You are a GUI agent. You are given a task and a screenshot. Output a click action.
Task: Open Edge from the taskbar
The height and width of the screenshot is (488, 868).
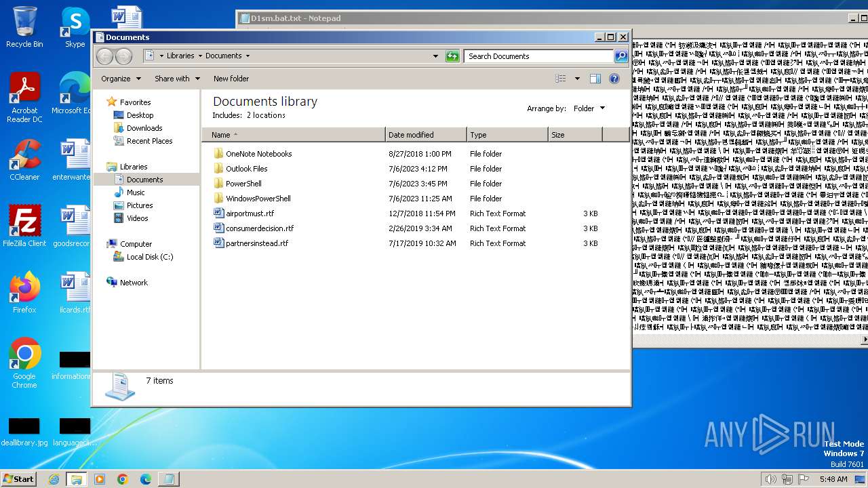(x=145, y=479)
